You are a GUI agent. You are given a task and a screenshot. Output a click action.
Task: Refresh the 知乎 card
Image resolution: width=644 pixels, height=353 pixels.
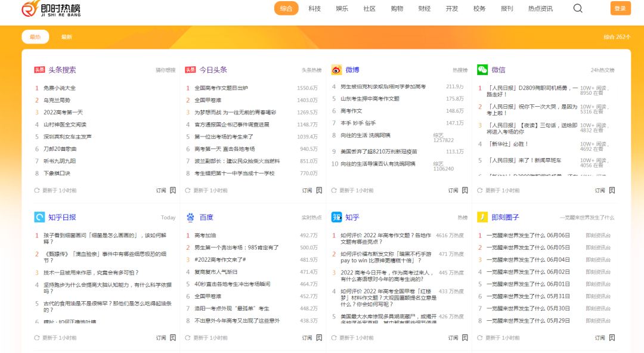pos(334,338)
